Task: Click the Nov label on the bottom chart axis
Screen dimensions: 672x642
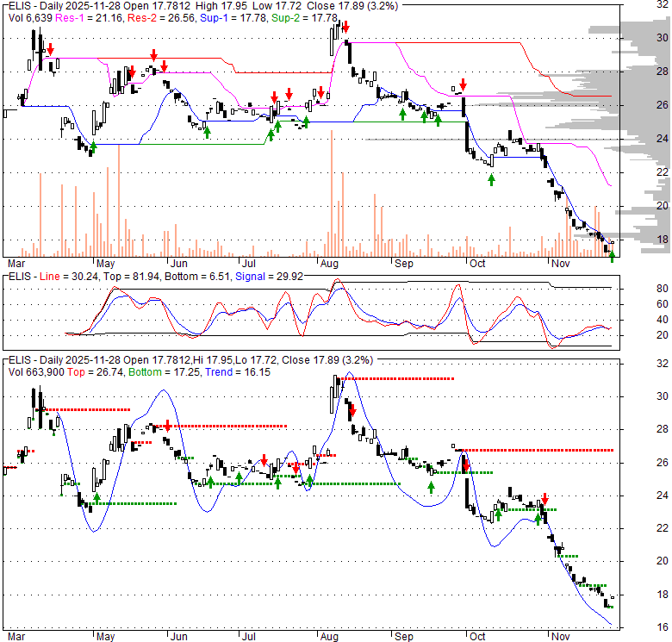Action: [x=560, y=637]
